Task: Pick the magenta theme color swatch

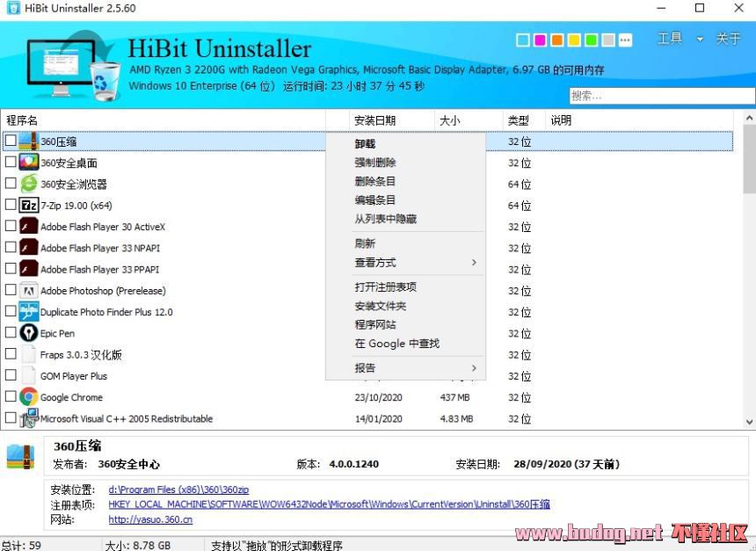Action: 540,40
